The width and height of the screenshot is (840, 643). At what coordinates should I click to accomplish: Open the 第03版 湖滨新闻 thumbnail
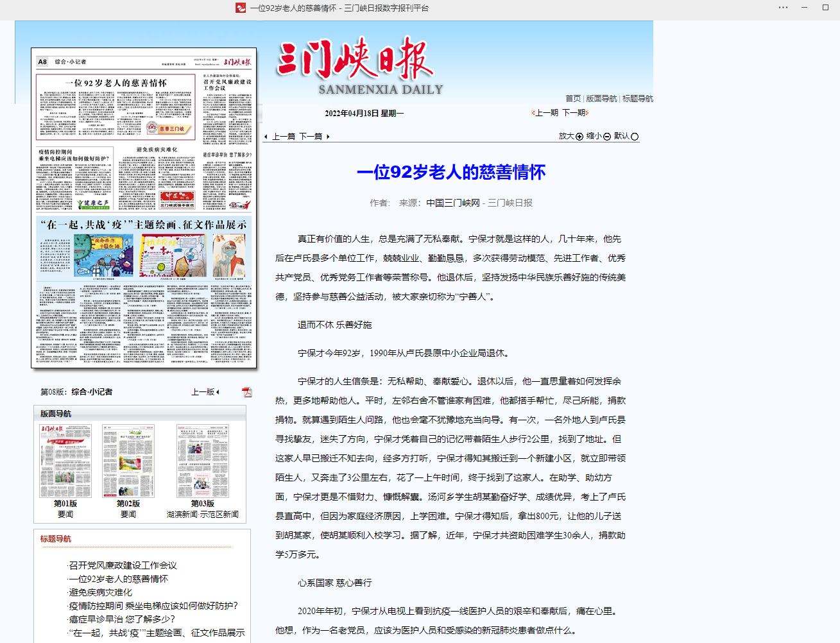click(204, 461)
